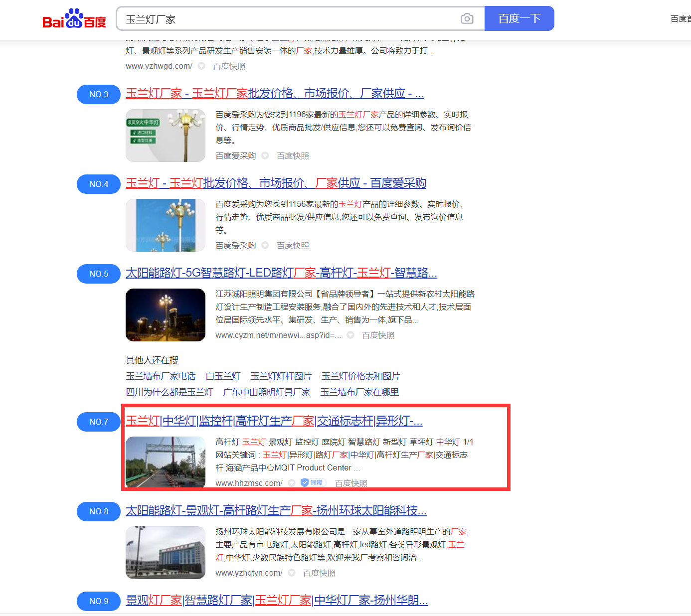Open result title 太阳能路灯-5G智慧路灯-LED路灯厂家
Viewport: 691px width, 616px height.
tap(281, 273)
